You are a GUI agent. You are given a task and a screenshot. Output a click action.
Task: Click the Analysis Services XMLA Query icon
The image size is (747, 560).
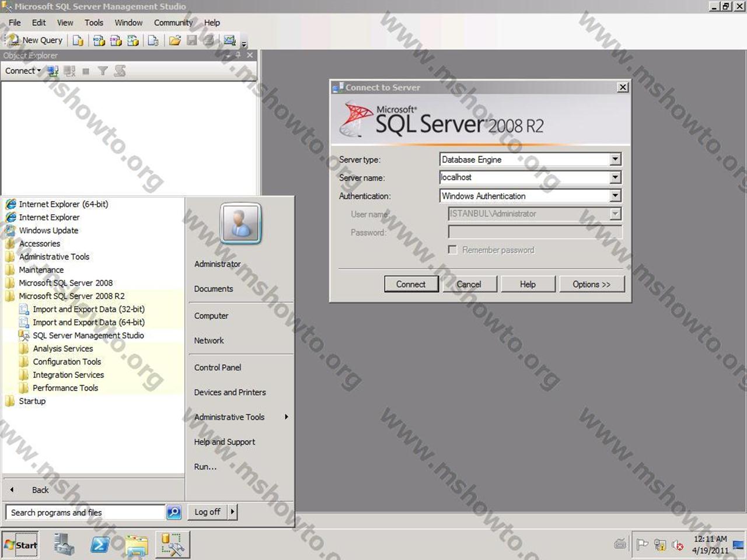(133, 40)
